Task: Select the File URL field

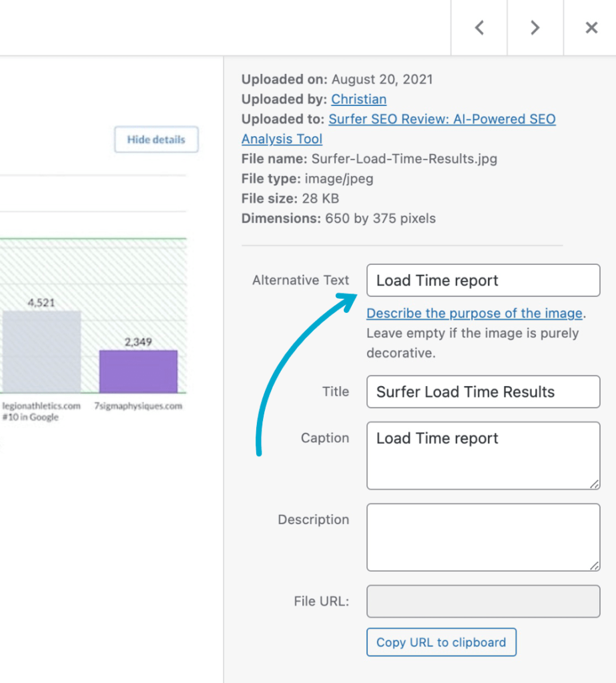Action: tap(483, 601)
